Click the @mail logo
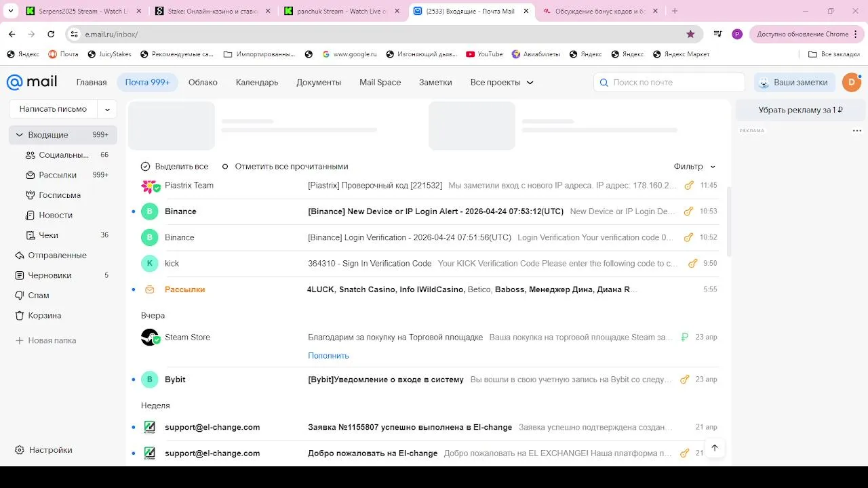The height and width of the screenshot is (488, 868). pos(32,82)
